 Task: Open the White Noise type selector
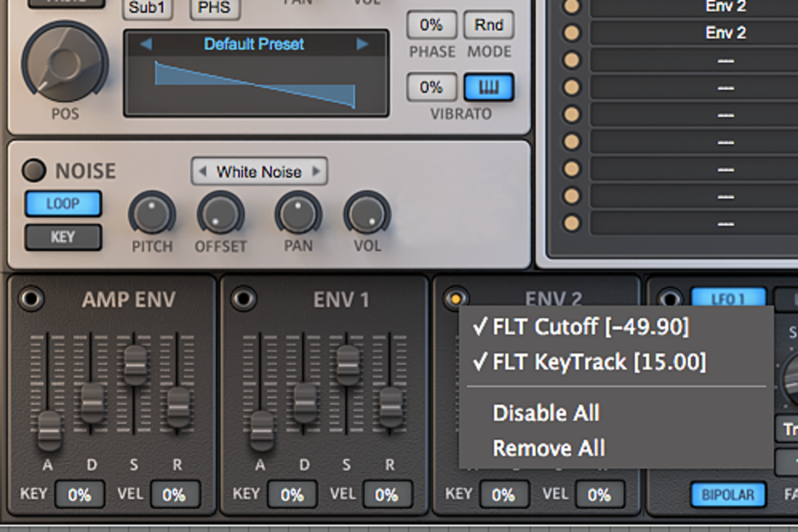coord(259,172)
